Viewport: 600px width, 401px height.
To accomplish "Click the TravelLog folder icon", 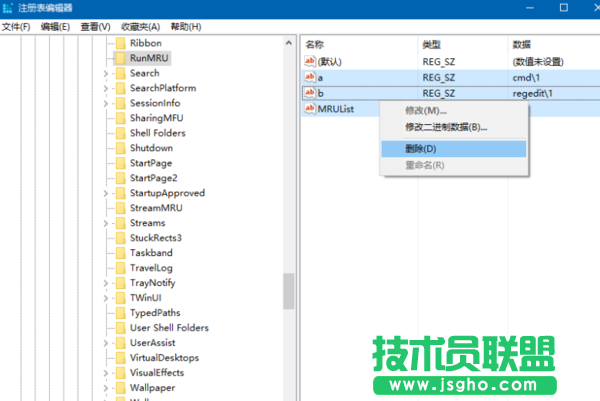I will [x=121, y=268].
